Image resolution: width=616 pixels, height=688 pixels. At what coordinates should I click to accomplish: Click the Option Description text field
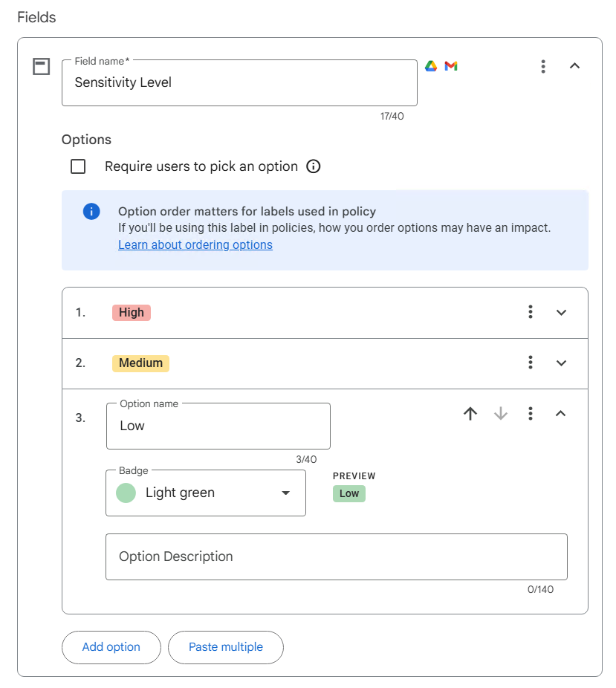(x=336, y=556)
